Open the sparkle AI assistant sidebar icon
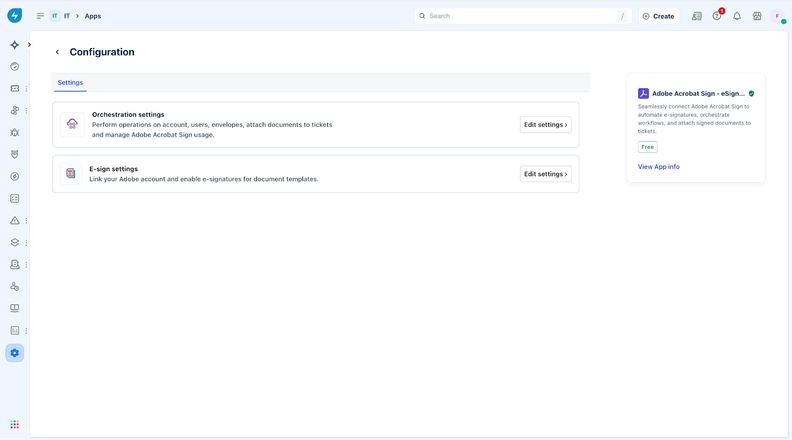 tap(15, 45)
